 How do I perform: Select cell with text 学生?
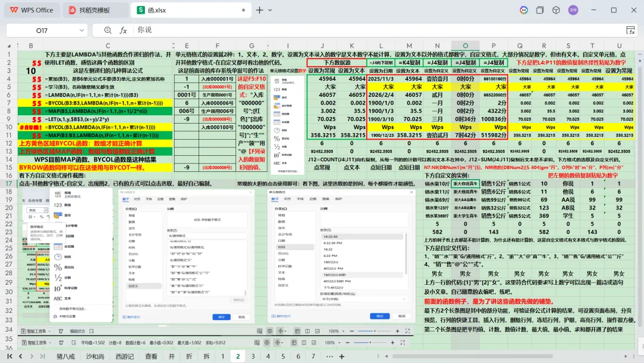point(568,216)
